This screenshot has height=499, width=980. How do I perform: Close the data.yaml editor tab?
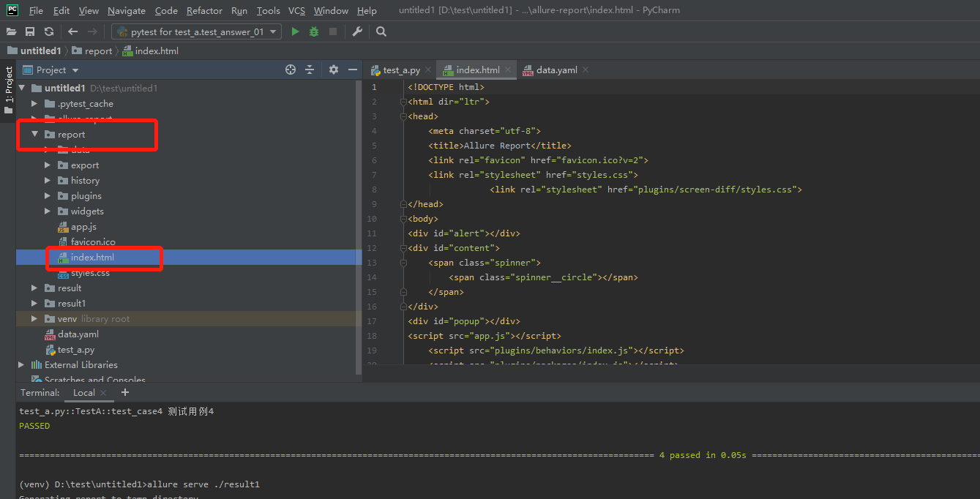point(586,70)
